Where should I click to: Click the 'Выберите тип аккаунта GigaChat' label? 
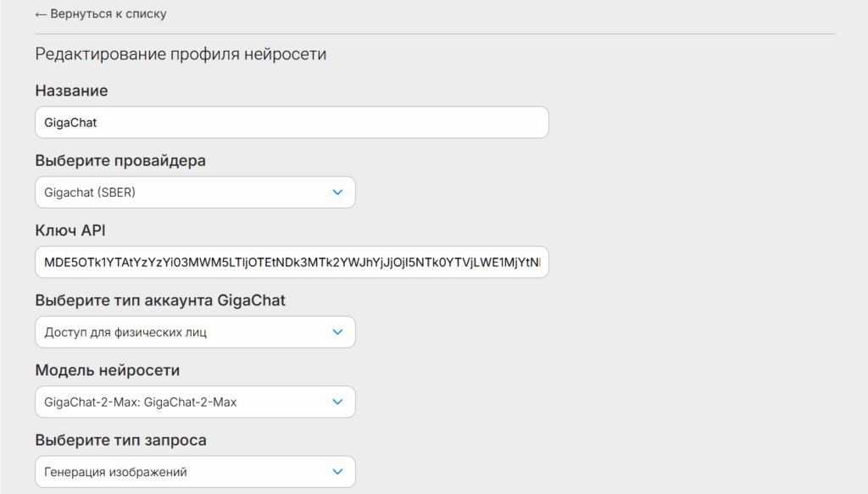point(160,301)
